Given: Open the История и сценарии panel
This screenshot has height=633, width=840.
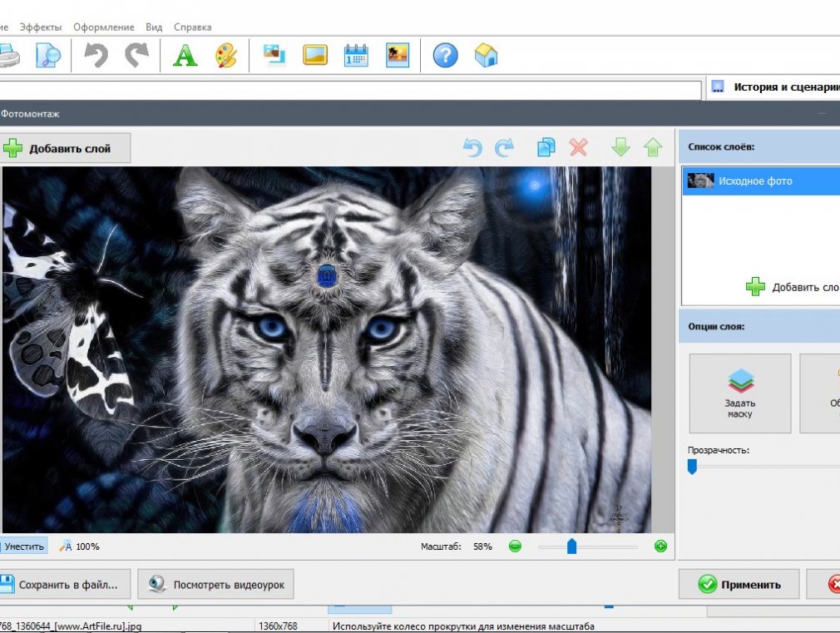Looking at the screenshot, I should click(774, 87).
